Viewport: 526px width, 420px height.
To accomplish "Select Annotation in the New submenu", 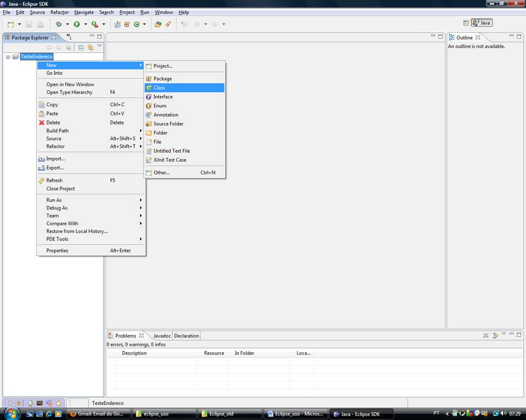I will [185, 115].
